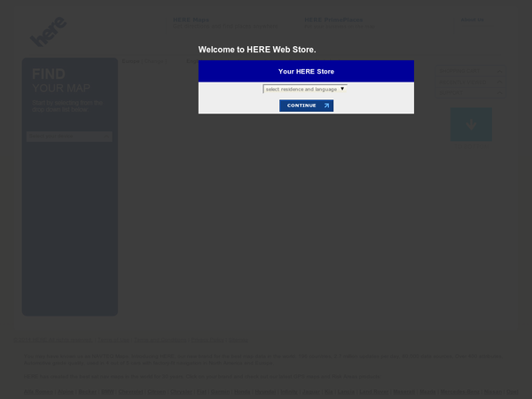Open the Maserati brand link
Screen dimensions: 532x399
(403, 392)
